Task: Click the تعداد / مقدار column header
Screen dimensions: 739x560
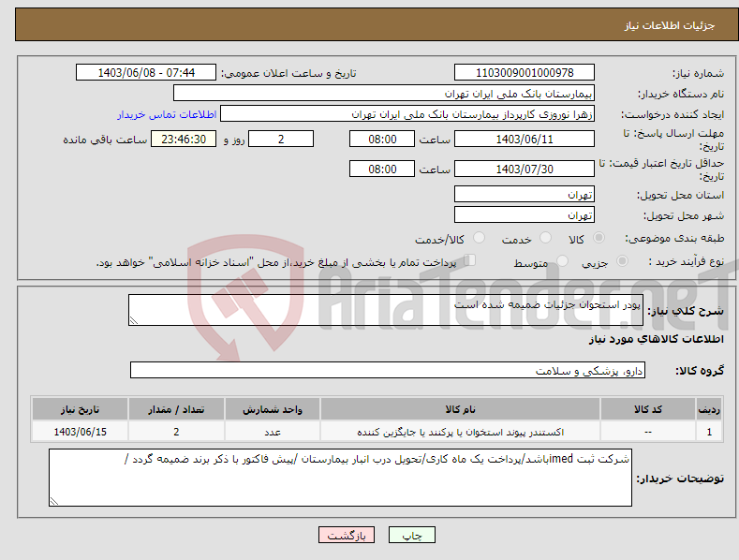Action: coord(176,409)
